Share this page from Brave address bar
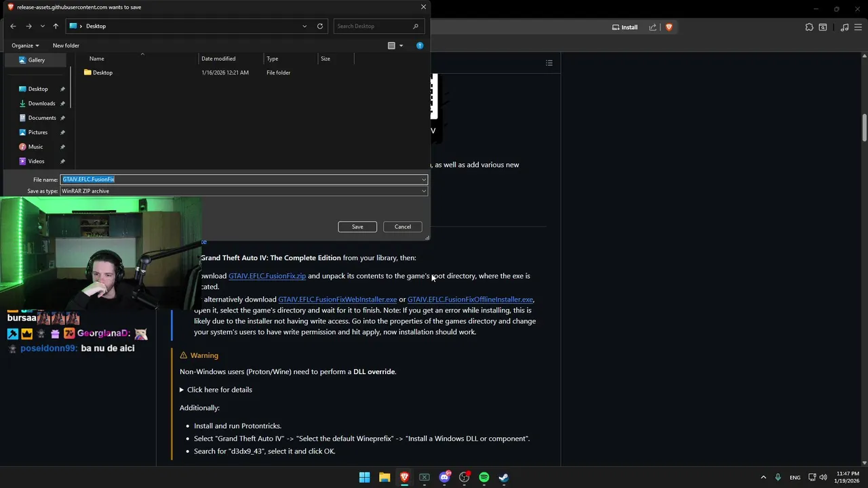The width and height of the screenshot is (868, 488). click(x=653, y=27)
